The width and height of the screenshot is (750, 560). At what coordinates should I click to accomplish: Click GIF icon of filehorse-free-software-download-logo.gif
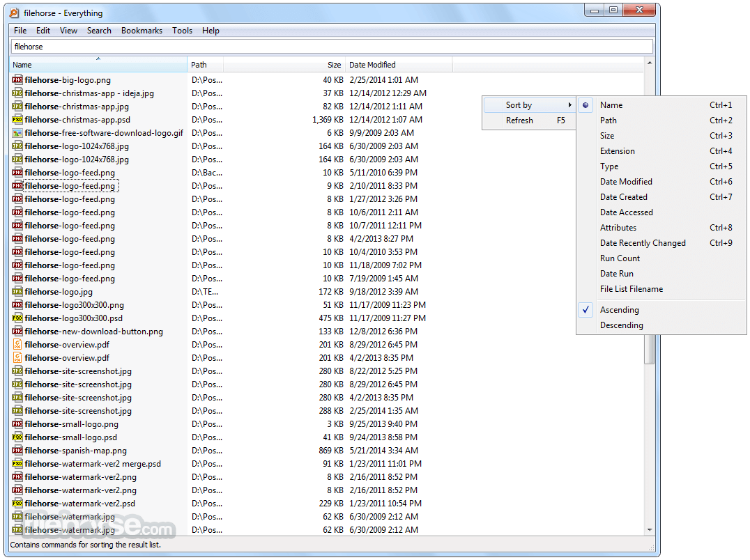[x=17, y=133]
